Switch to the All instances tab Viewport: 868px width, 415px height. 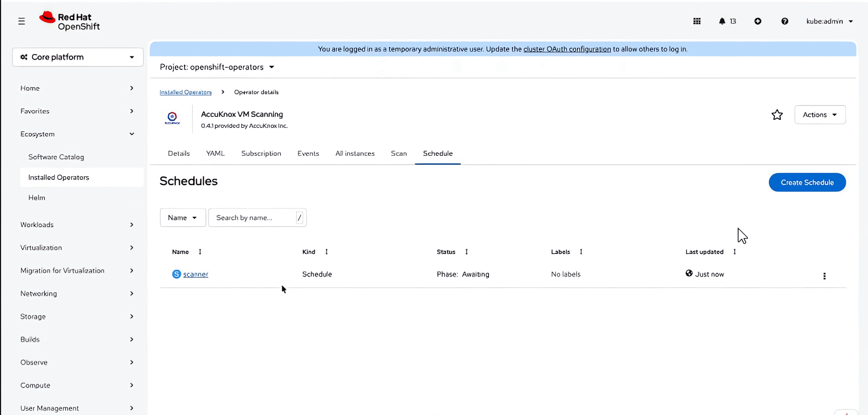355,154
